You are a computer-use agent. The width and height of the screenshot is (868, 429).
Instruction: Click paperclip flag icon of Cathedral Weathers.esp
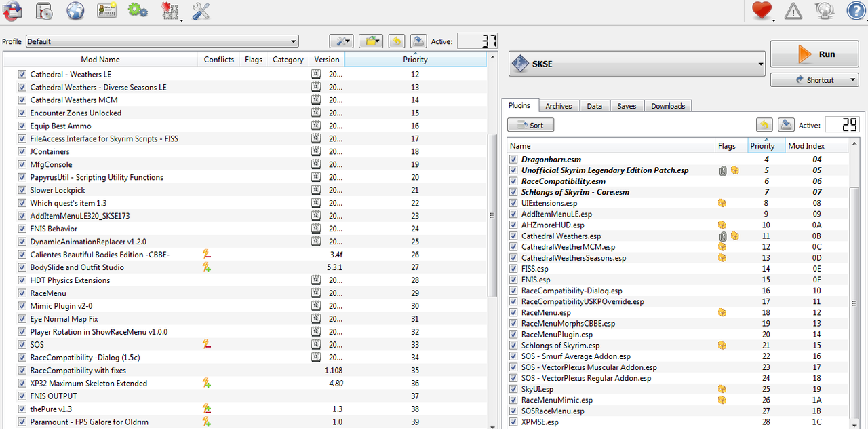723,236
